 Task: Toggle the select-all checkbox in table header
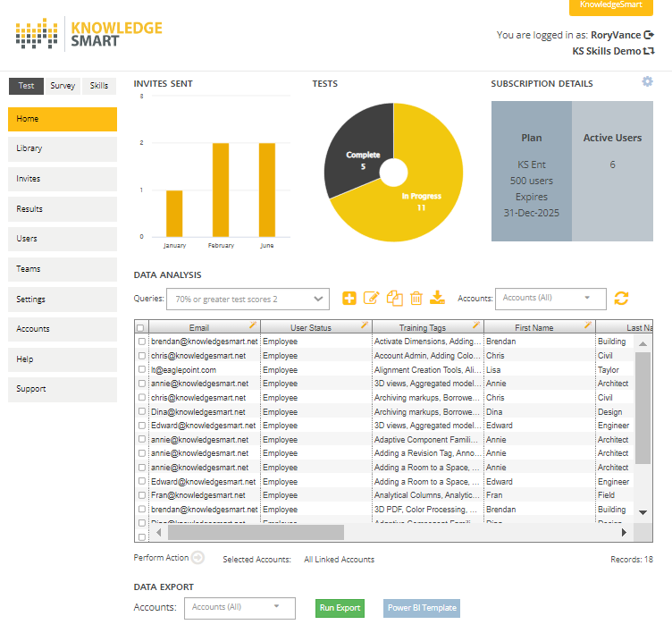[x=140, y=328]
